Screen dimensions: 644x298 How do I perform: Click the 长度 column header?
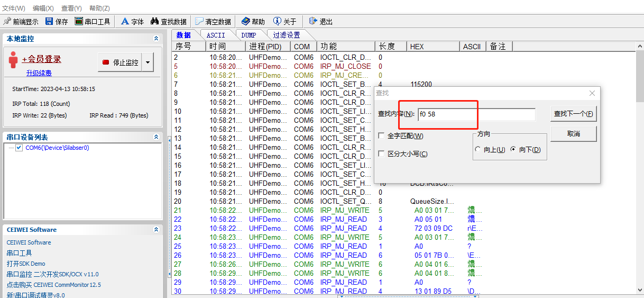click(391, 47)
